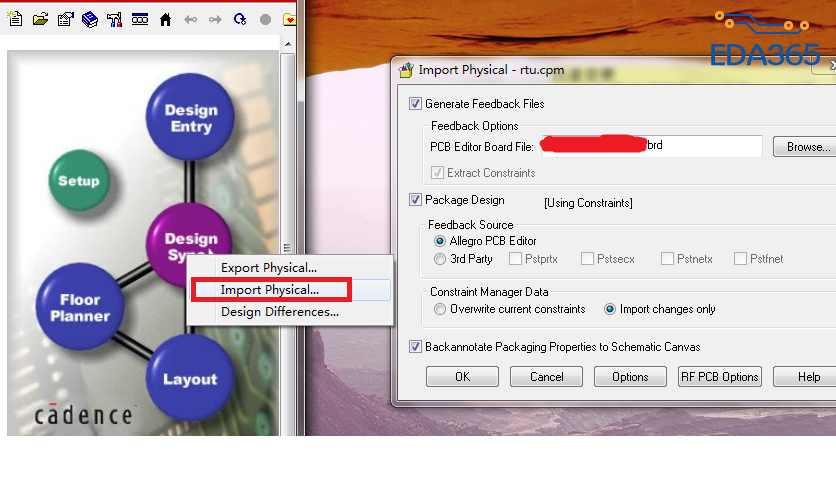This screenshot has width=836, height=490.
Task: Click the Cancel button
Action: pos(546,376)
